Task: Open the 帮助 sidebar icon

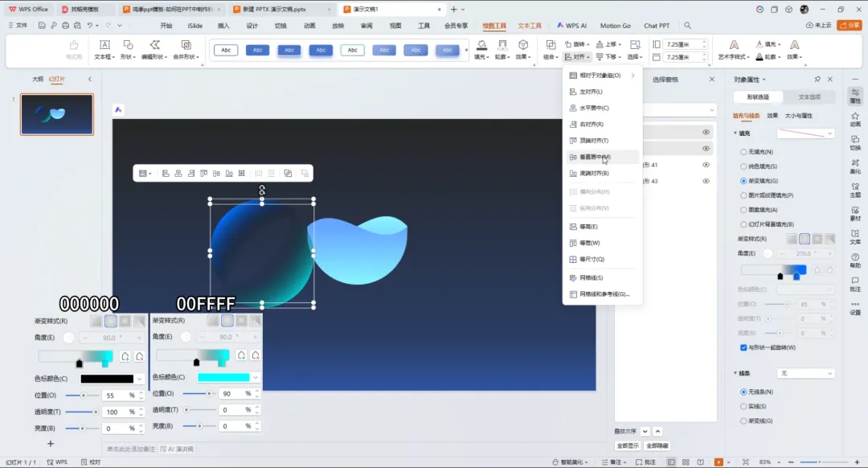Action: (x=855, y=261)
